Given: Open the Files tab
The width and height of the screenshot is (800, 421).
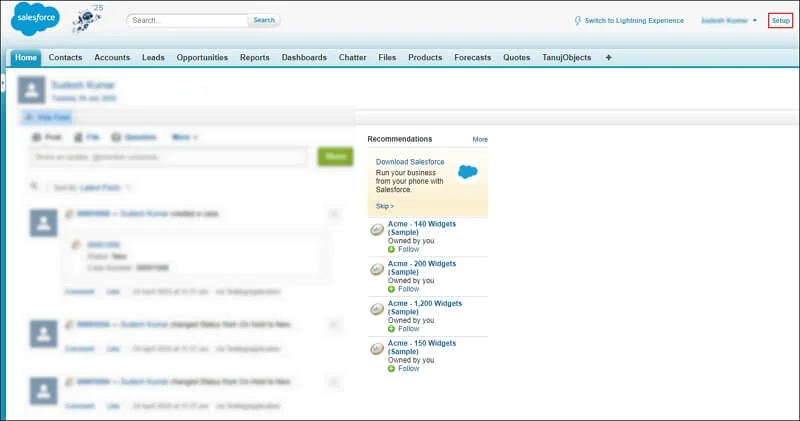Looking at the screenshot, I should [x=387, y=58].
